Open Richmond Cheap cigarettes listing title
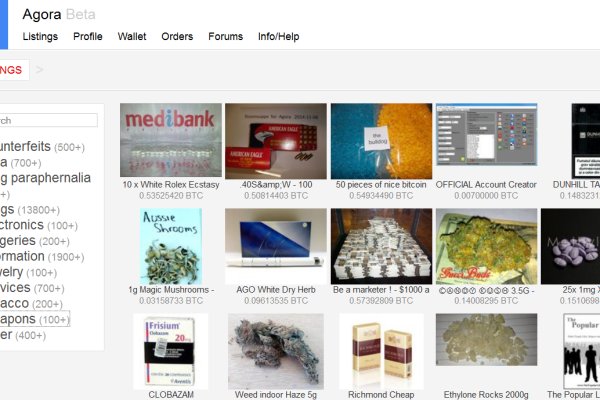The width and height of the screenshot is (600, 400). click(381, 395)
